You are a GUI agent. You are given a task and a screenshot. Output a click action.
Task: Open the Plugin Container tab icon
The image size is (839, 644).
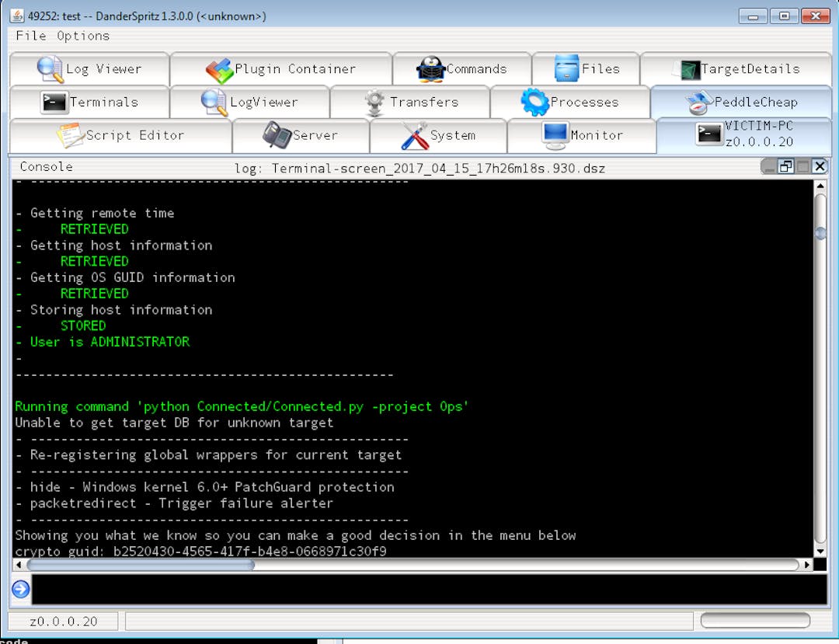coord(219,70)
